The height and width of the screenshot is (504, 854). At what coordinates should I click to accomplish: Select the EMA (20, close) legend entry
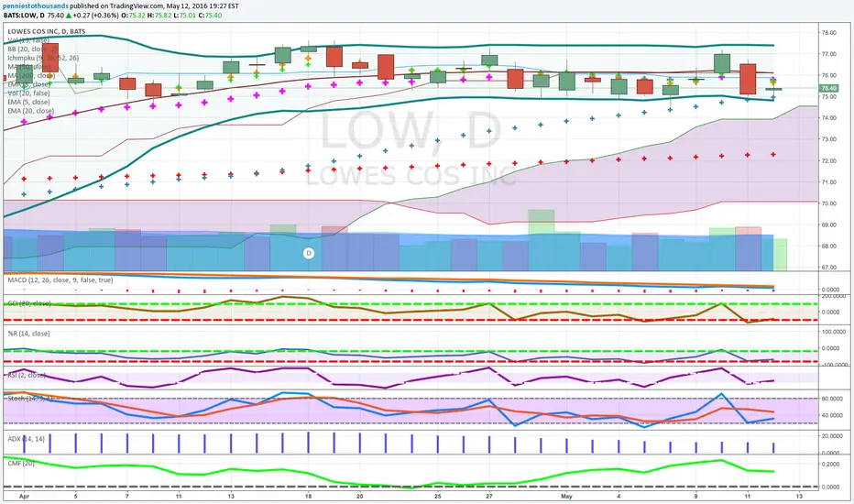(30, 111)
